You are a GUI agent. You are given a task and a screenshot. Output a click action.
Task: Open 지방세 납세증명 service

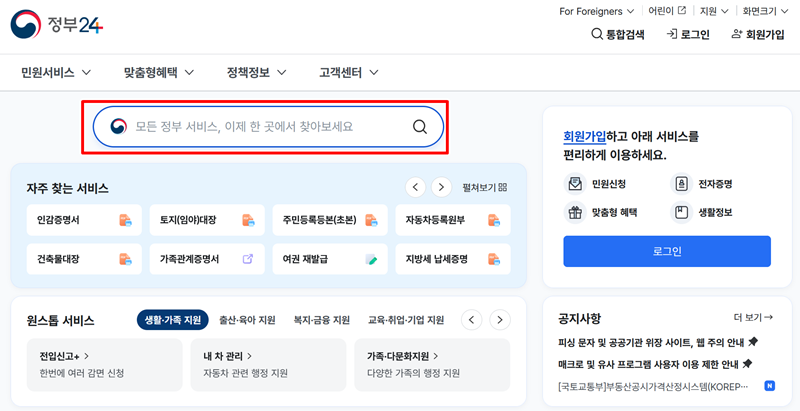[453, 259]
